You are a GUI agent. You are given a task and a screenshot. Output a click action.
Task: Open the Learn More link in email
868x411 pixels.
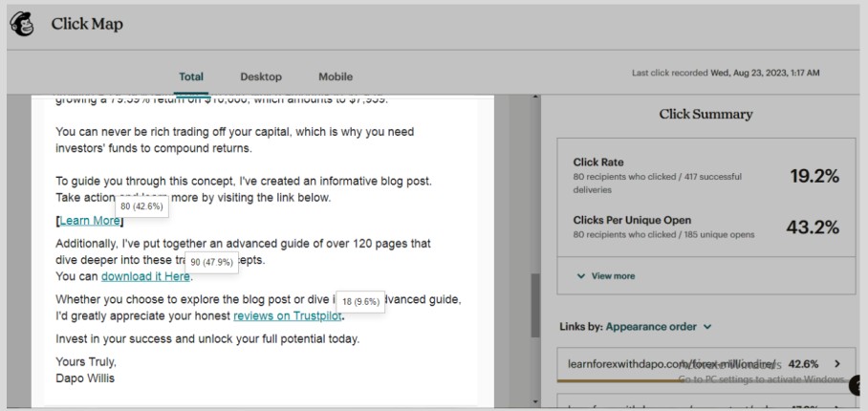(90, 221)
